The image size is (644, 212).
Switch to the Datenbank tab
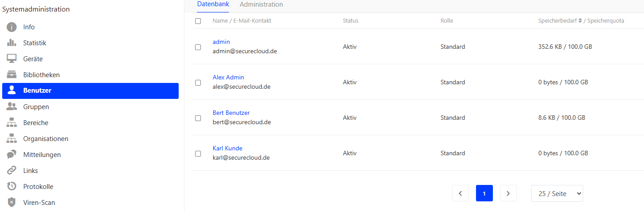point(213,4)
